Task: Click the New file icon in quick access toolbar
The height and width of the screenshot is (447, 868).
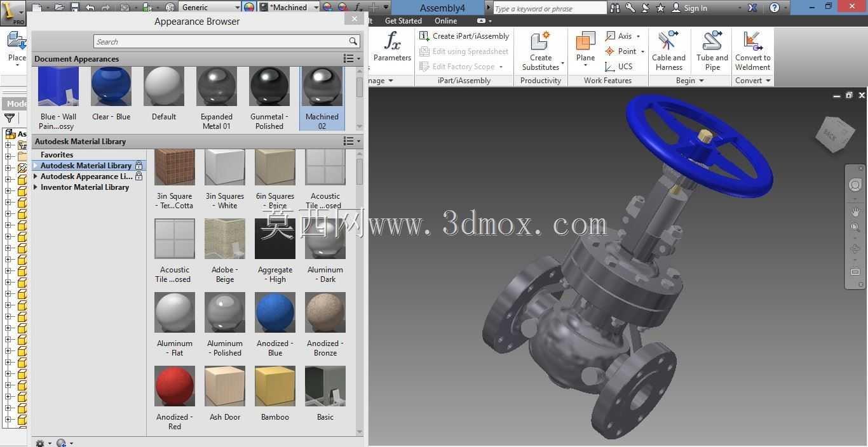Action: coord(37,8)
